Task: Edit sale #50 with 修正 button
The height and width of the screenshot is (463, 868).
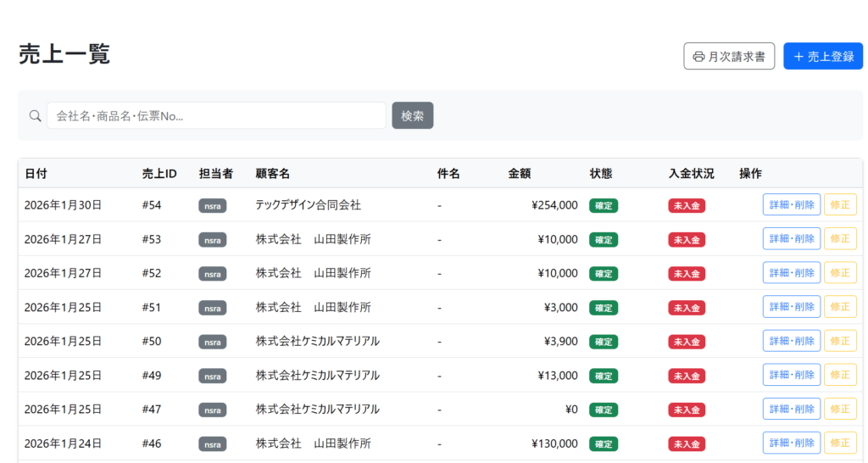Action: pos(840,341)
